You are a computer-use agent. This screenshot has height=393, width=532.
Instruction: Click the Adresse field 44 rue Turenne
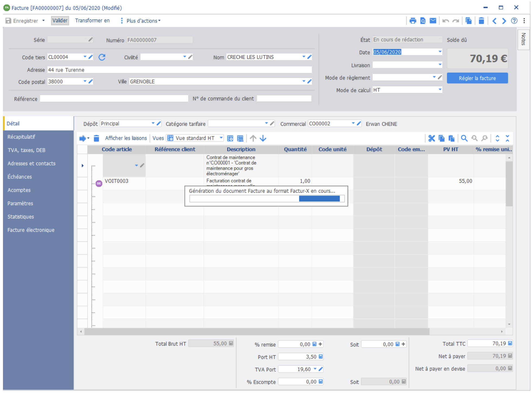(x=180, y=70)
